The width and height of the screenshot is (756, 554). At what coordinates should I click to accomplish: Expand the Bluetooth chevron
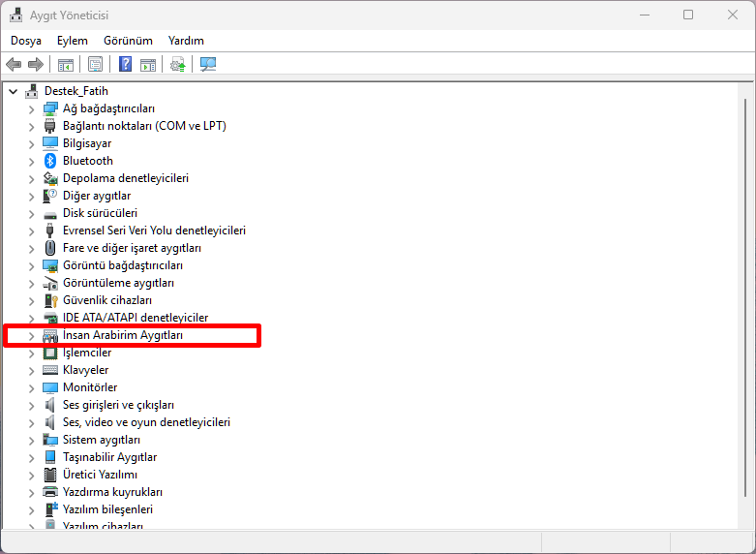coord(31,162)
